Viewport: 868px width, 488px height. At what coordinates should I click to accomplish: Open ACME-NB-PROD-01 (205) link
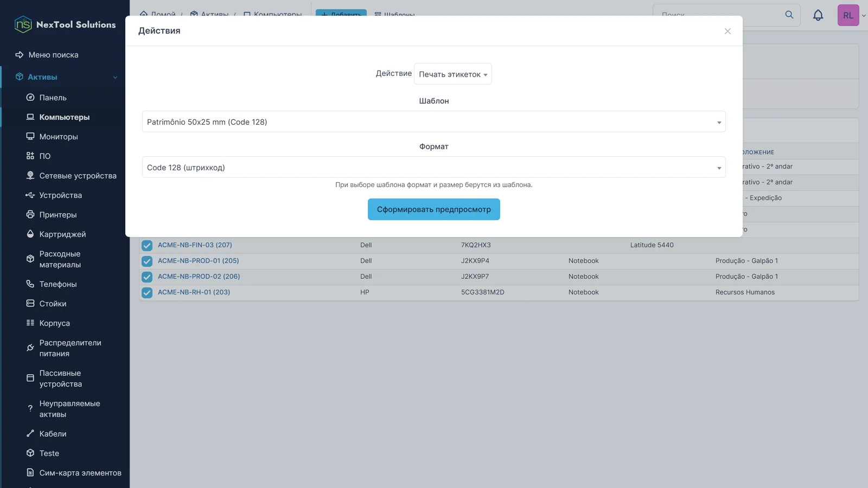(x=199, y=261)
